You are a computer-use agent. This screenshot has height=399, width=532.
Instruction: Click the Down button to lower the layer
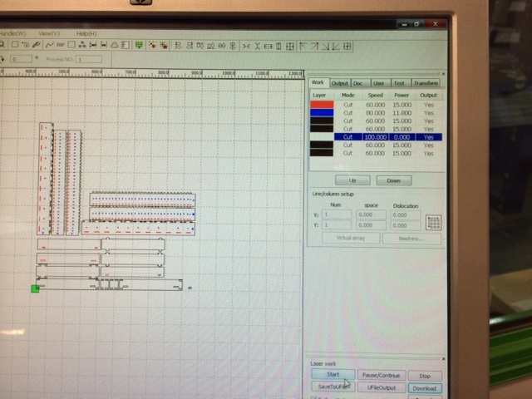(393, 180)
